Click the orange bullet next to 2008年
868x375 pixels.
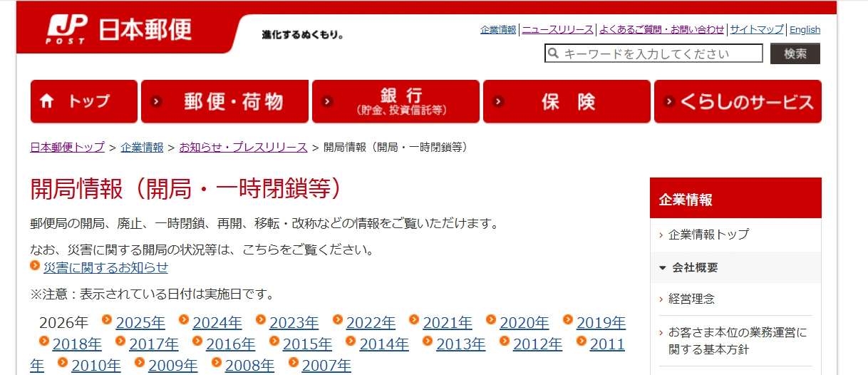217,362
